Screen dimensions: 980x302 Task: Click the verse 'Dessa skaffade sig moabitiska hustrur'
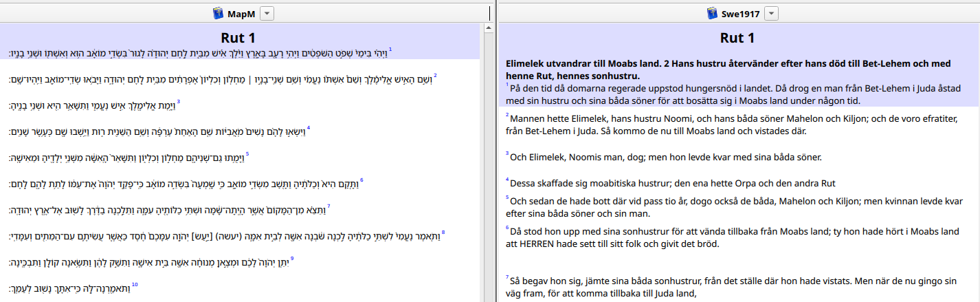[670, 183]
